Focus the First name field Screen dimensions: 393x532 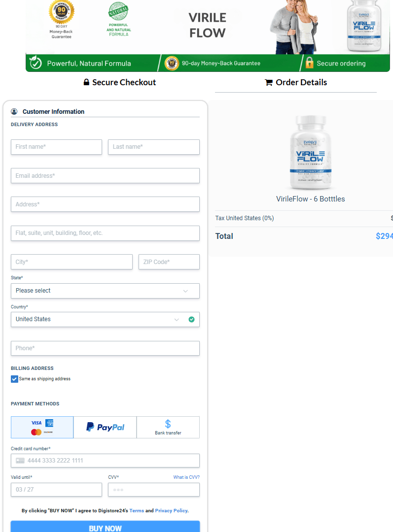[56, 147]
